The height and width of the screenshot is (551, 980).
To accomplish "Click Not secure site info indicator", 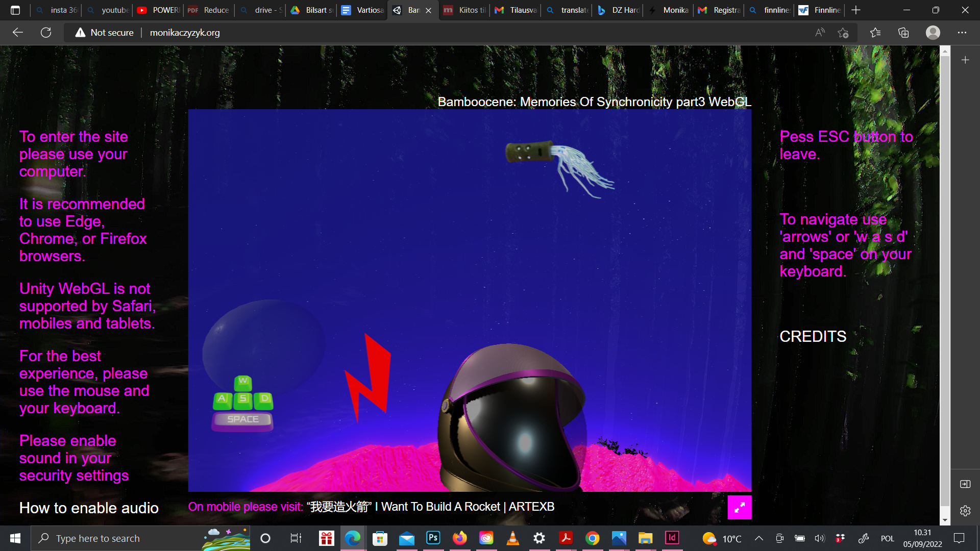I will (105, 33).
